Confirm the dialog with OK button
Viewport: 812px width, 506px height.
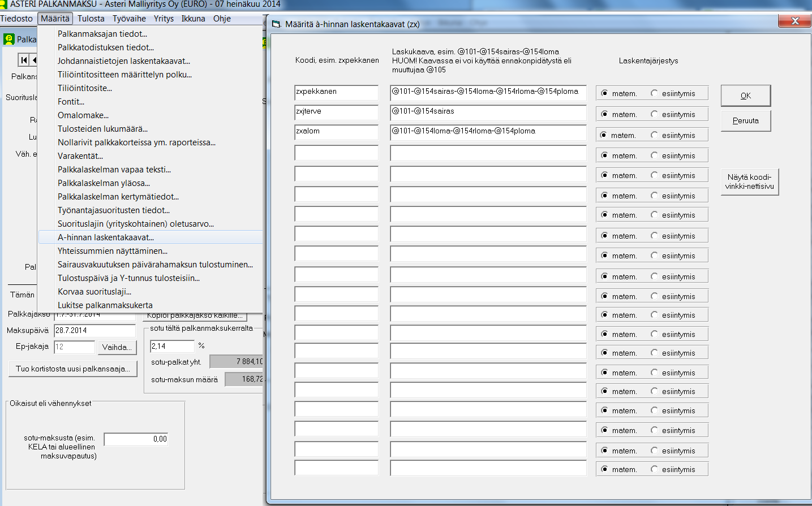pyautogui.click(x=746, y=96)
